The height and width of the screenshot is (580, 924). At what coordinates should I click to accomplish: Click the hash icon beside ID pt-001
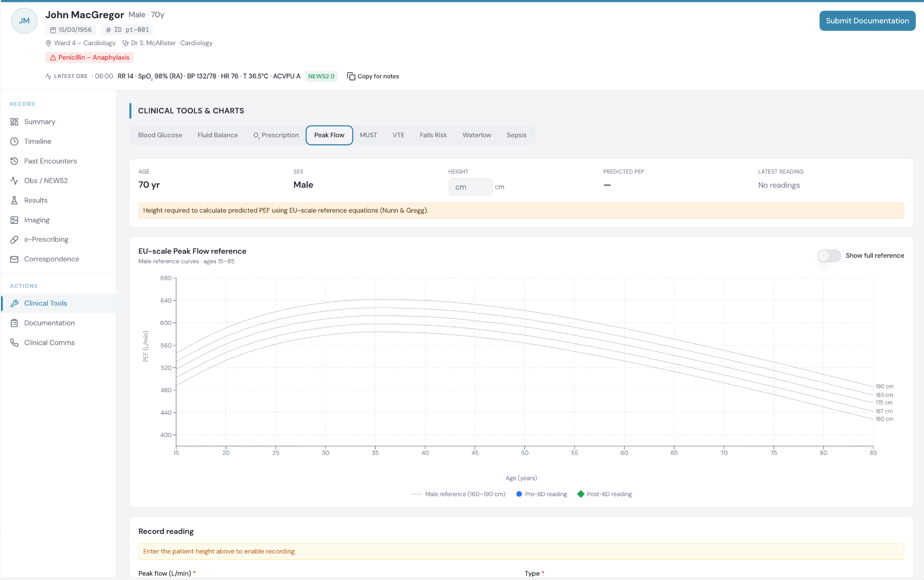(108, 30)
